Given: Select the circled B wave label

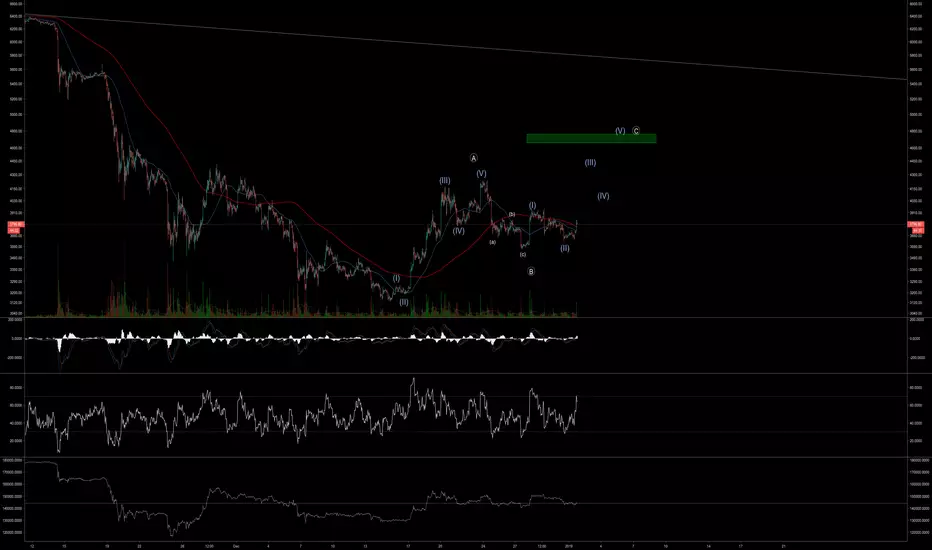Looking at the screenshot, I should click(531, 272).
